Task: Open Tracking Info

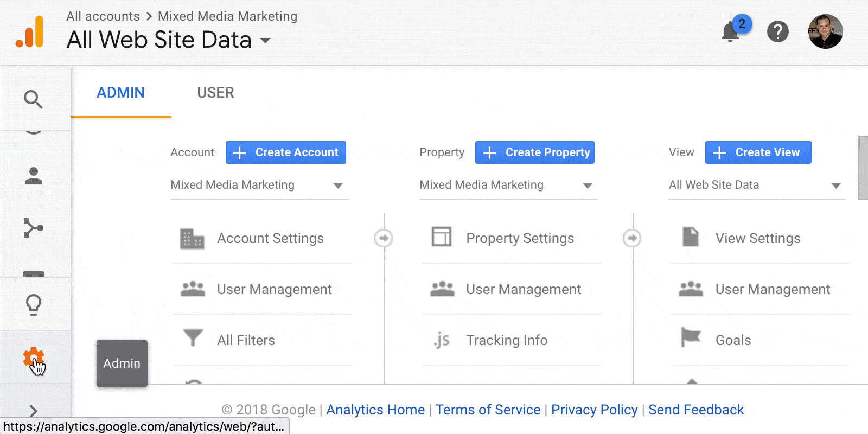Action: click(x=507, y=340)
